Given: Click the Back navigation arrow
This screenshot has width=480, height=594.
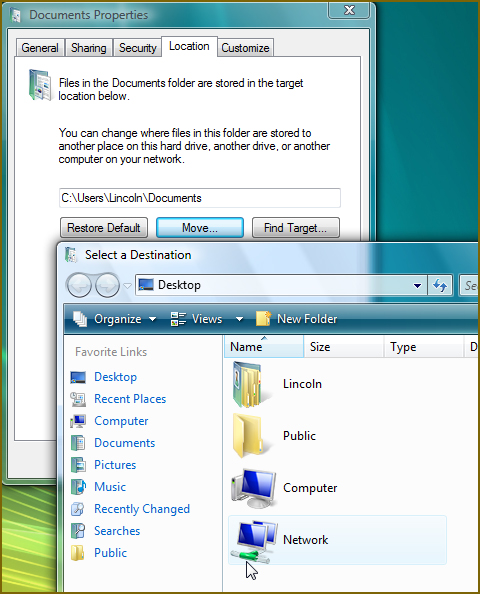Looking at the screenshot, I should point(79,285).
